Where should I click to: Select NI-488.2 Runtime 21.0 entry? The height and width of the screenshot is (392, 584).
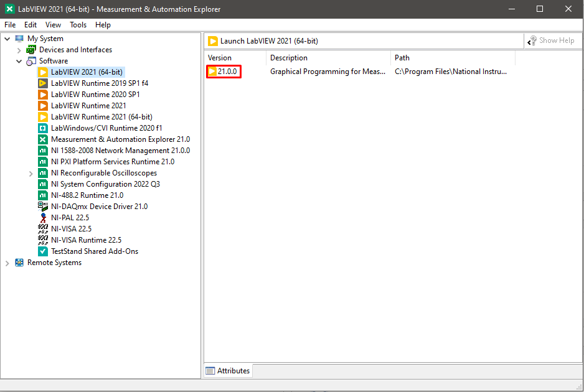point(87,195)
